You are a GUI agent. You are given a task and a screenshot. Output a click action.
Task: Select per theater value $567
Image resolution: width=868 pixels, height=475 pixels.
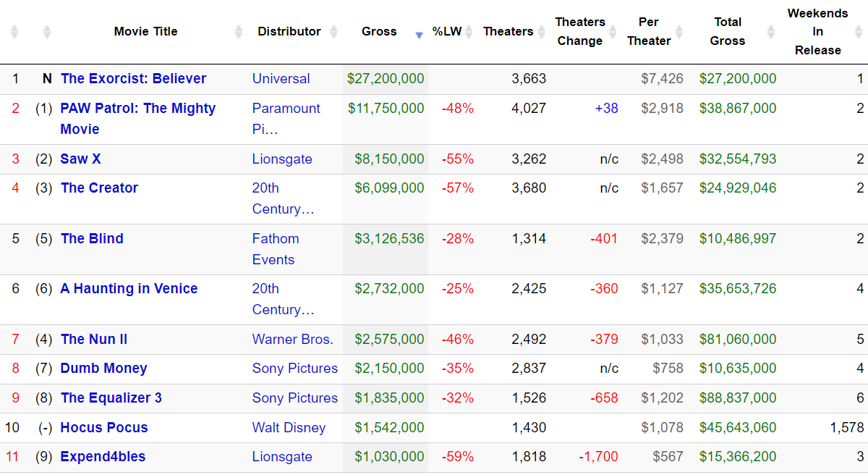pos(668,457)
